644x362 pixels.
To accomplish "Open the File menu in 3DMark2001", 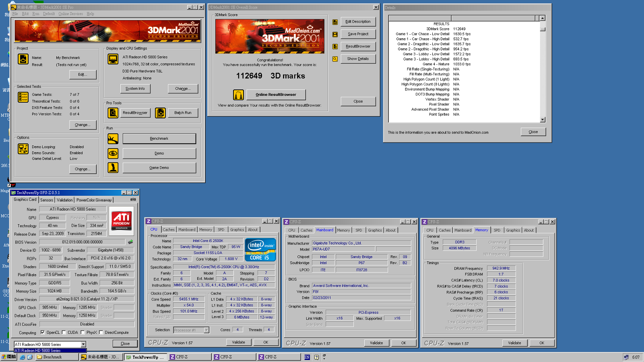I will click(15, 14).
